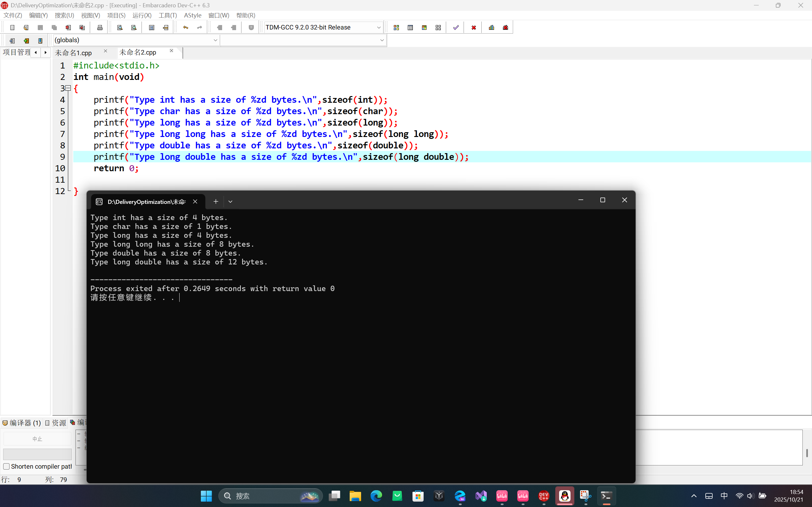812x507 pixels.
Task: Click the Compile icon next to the compiler selector
Action: pos(396,28)
